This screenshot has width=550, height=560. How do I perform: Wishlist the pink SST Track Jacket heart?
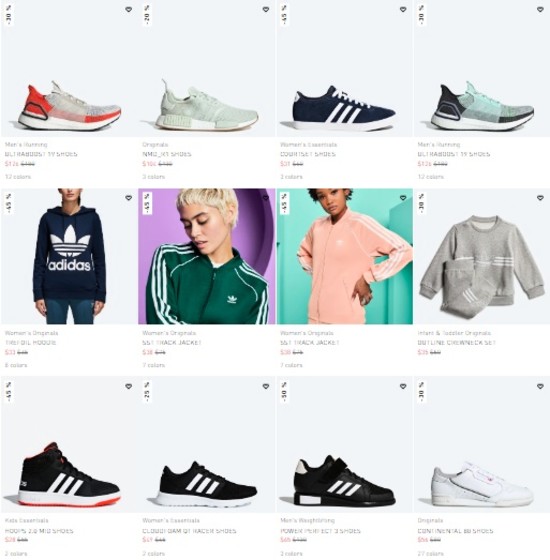403,198
